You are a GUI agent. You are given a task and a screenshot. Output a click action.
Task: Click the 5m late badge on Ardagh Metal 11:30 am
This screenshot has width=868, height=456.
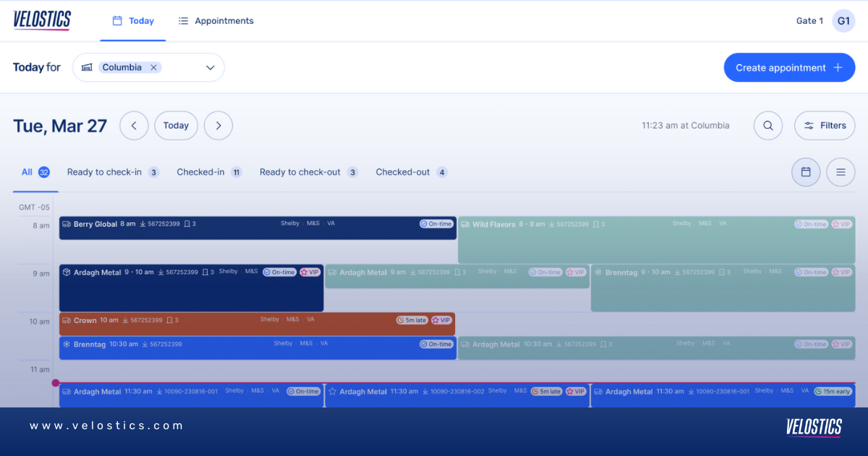click(x=546, y=391)
